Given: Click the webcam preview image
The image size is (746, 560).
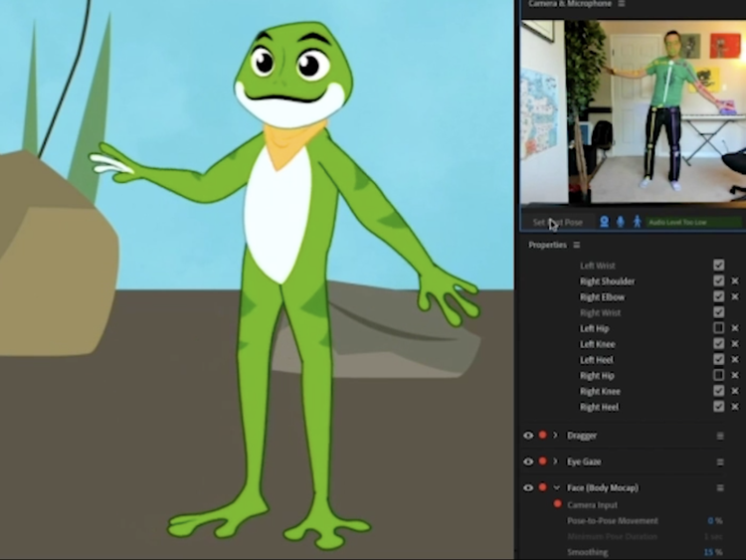Looking at the screenshot, I should (633, 111).
